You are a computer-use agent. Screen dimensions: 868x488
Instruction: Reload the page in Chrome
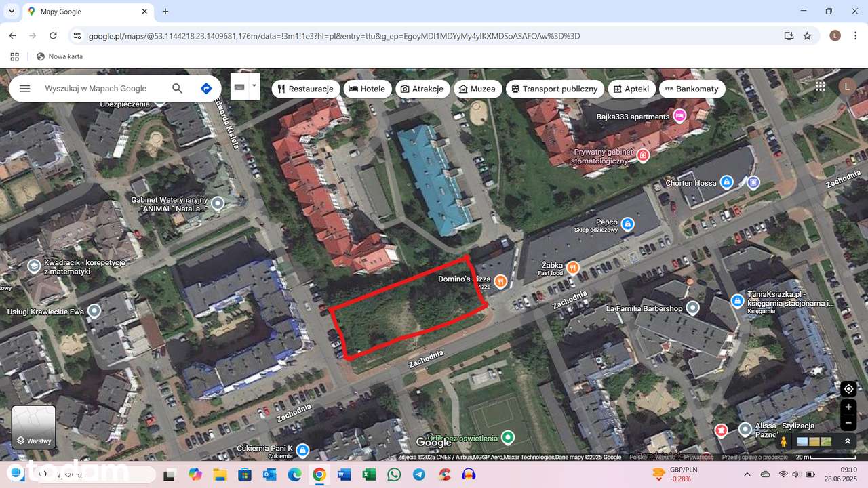point(53,36)
